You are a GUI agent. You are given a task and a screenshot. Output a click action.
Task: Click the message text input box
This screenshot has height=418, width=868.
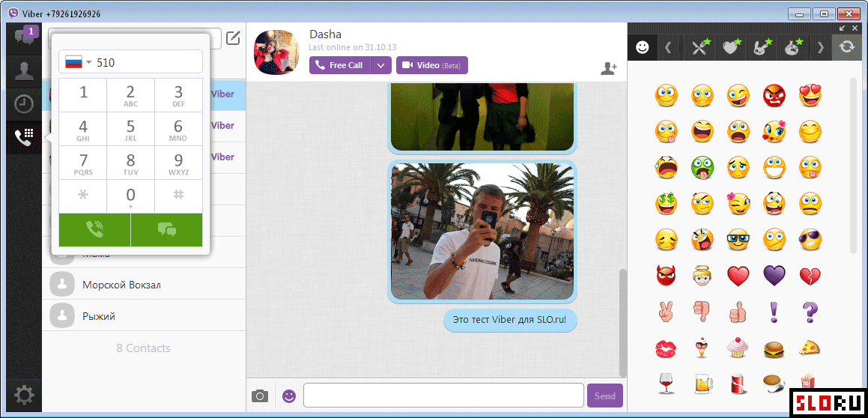tap(443, 396)
